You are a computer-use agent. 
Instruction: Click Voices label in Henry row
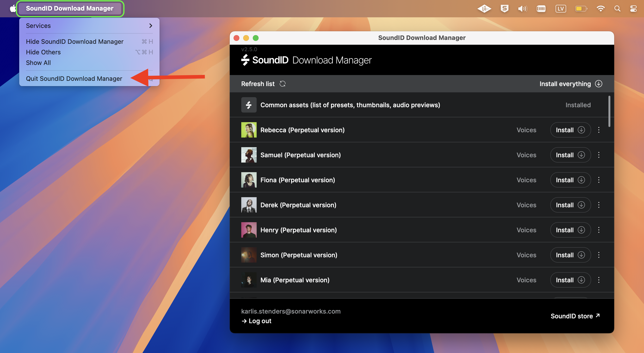(526, 230)
